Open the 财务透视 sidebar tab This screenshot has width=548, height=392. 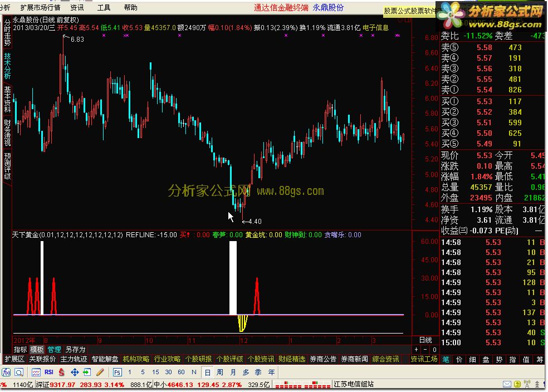(x=7, y=133)
